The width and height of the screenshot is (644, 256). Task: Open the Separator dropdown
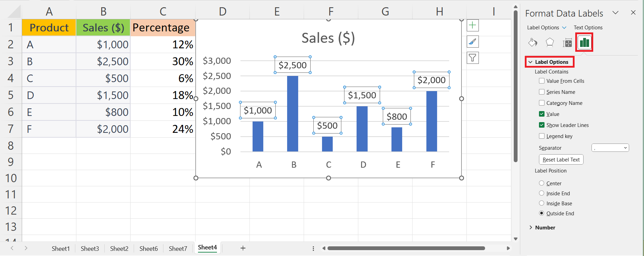pos(610,148)
